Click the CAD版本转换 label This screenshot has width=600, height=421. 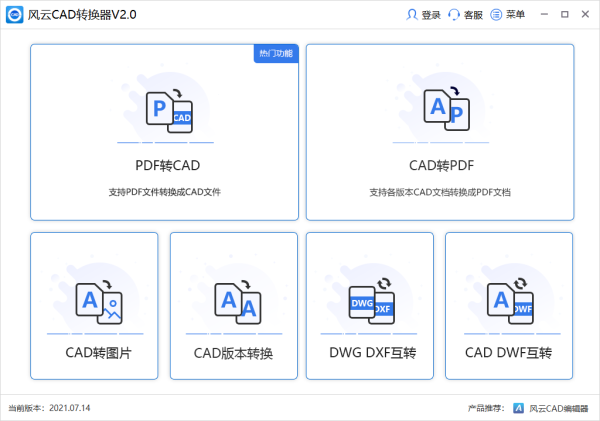click(233, 353)
